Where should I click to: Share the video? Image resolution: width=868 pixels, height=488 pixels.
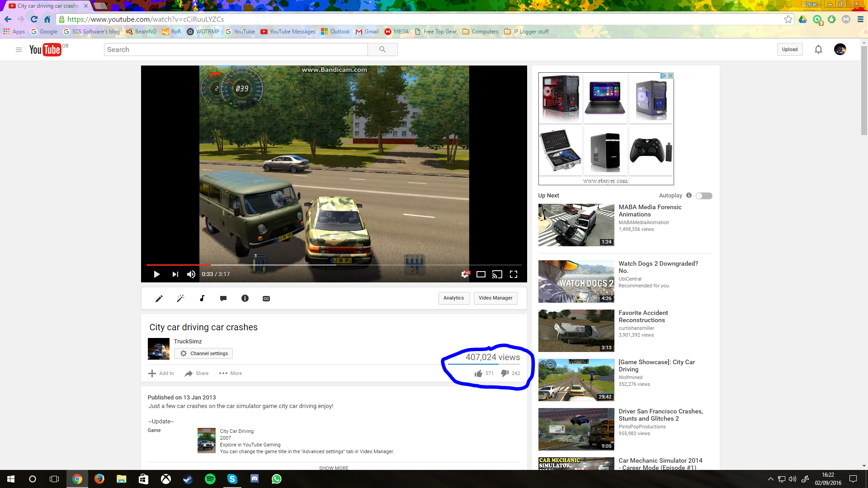196,373
